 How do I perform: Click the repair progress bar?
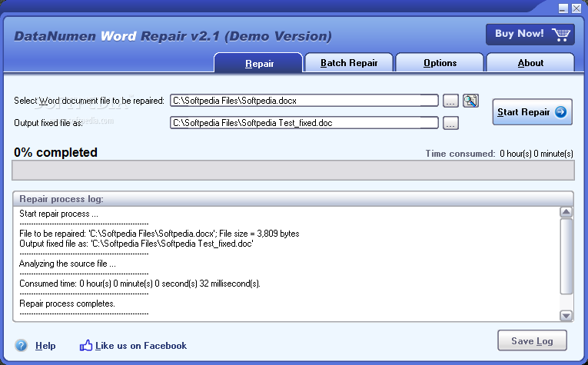click(293, 171)
